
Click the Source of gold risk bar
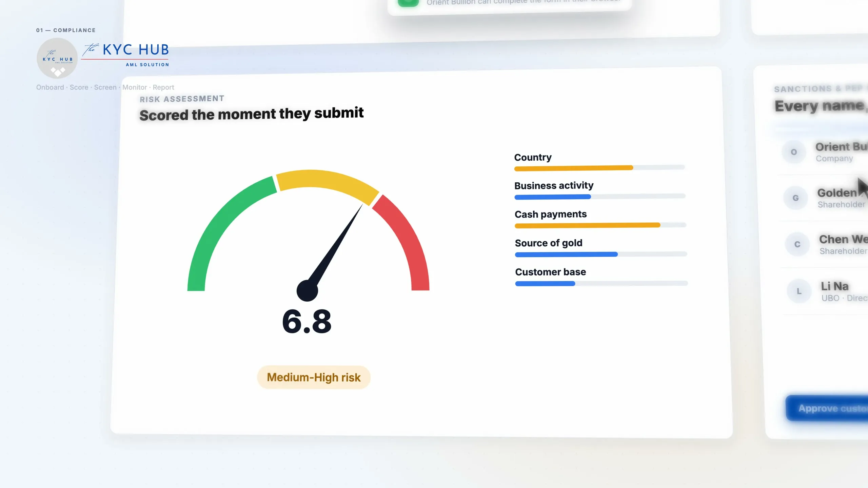[601, 254]
